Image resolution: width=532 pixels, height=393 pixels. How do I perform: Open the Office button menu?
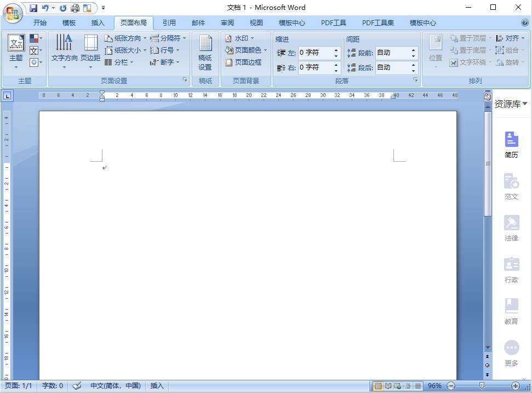[x=13, y=14]
